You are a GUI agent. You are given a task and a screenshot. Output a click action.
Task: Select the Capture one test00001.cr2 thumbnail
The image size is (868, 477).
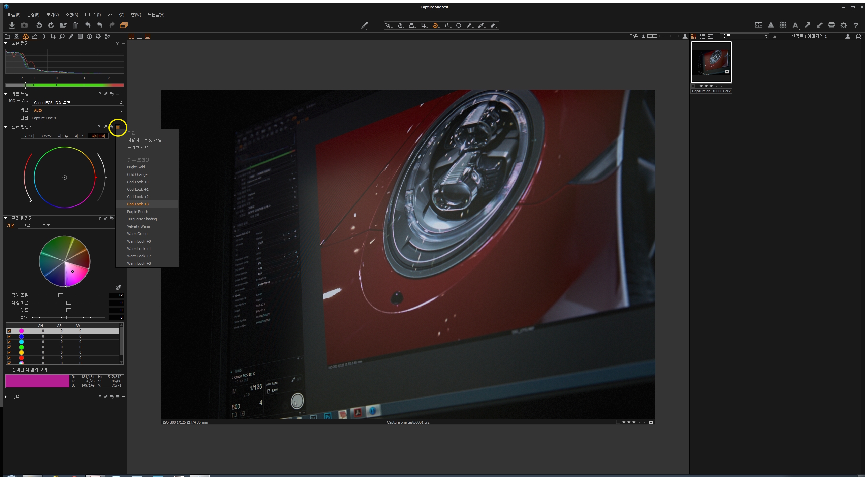711,62
